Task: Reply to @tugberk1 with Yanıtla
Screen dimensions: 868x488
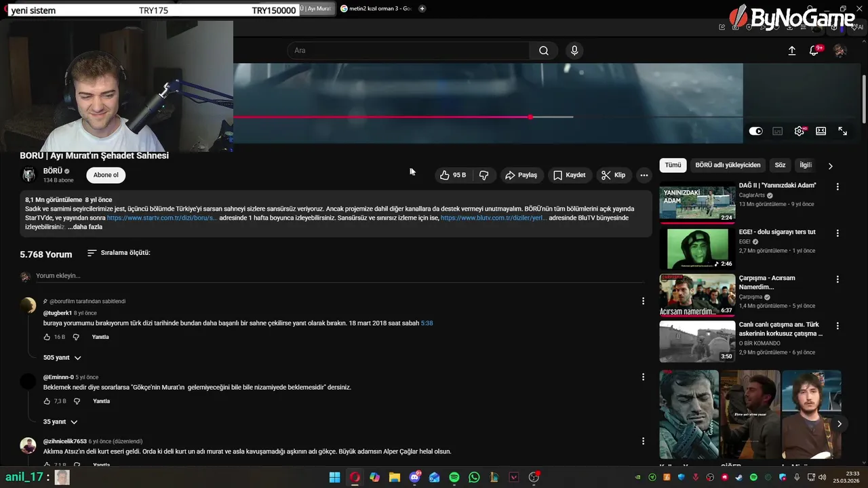Action: [100, 337]
